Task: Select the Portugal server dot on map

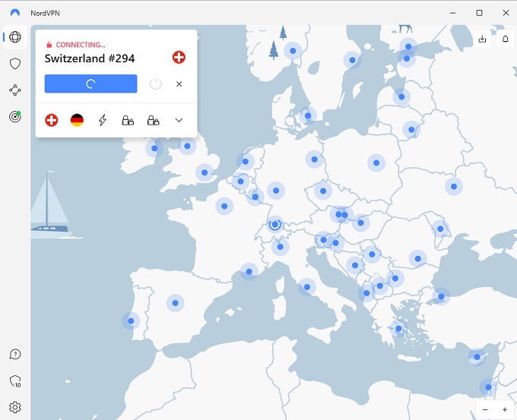Action: pyautogui.click(x=131, y=321)
